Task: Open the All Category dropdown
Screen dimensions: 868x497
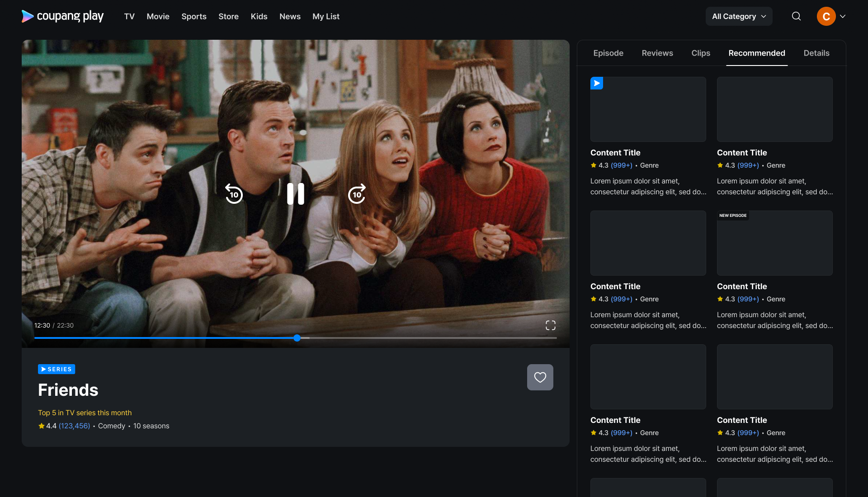Action: click(739, 16)
